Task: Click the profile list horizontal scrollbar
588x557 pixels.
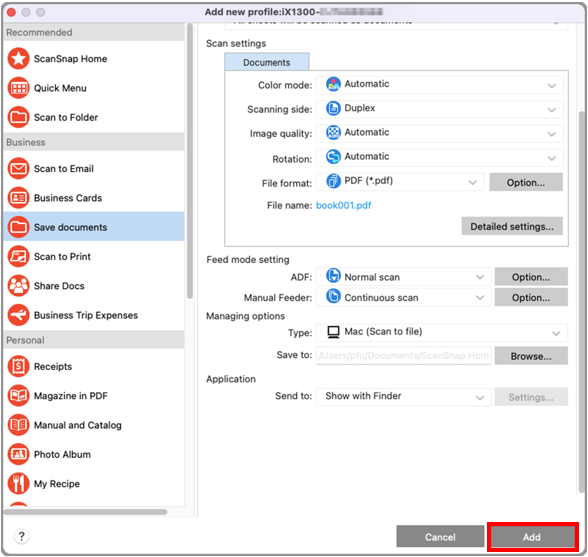Action: point(86,512)
